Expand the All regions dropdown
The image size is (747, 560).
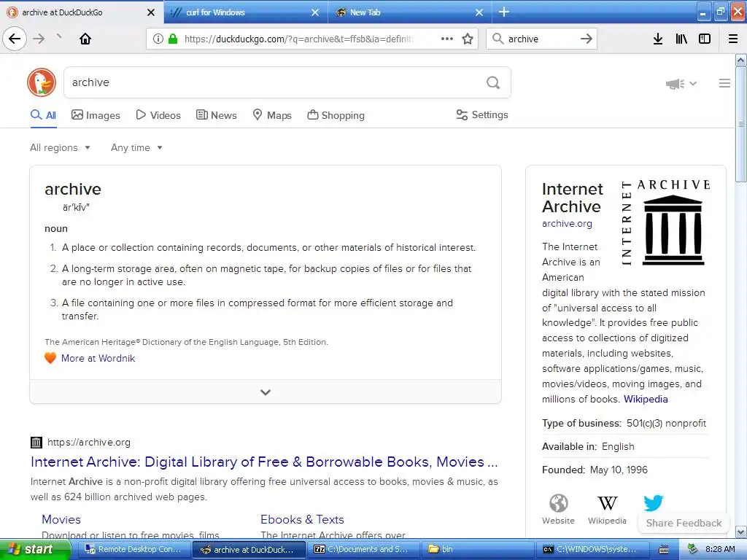[x=60, y=147]
